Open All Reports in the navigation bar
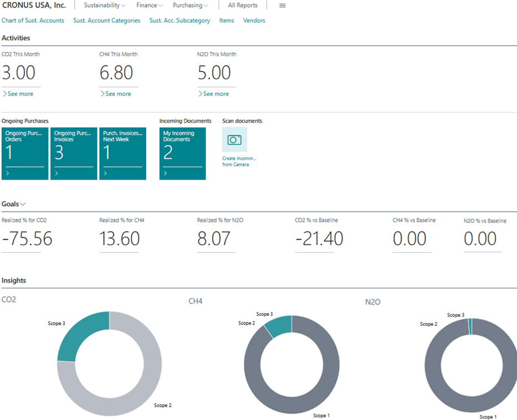 tap(243, 6)
